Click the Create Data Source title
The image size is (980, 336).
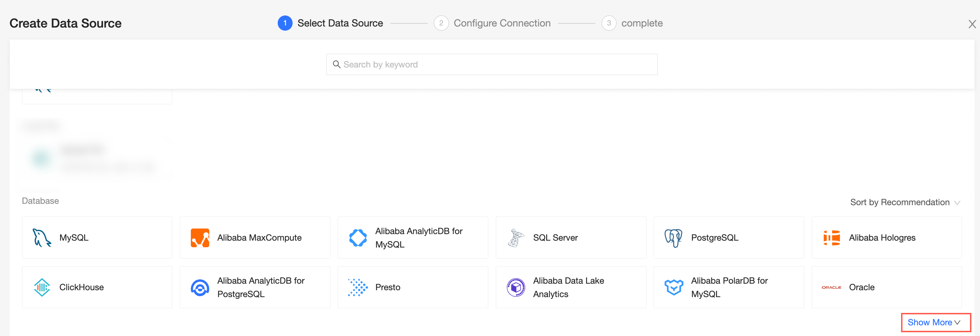click(x=65, y=23)
